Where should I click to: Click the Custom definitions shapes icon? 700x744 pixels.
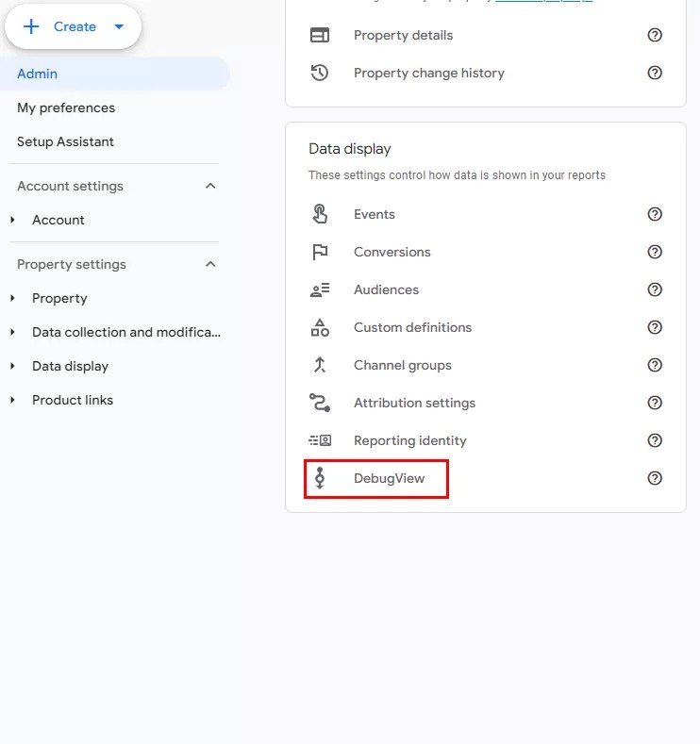coord(320,327)
